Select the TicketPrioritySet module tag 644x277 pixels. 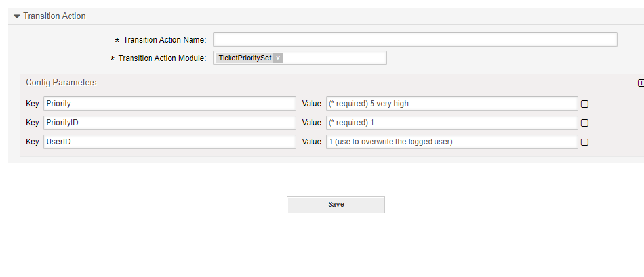(245, 58)
